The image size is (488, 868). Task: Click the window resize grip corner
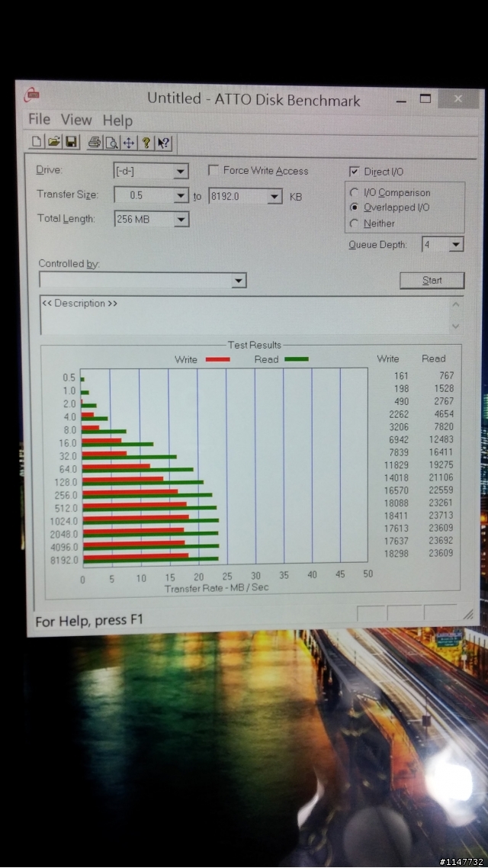pos(468,614)
